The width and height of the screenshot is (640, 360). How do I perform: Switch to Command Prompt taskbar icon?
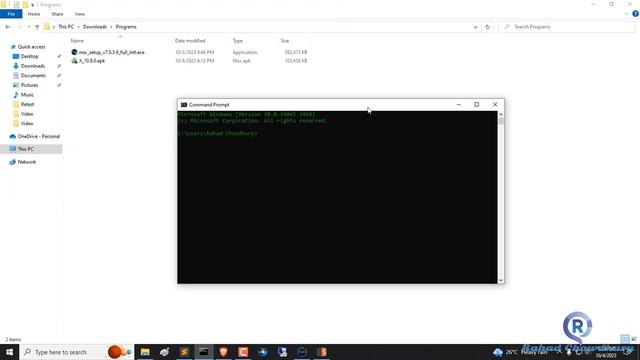pos(204,352)
